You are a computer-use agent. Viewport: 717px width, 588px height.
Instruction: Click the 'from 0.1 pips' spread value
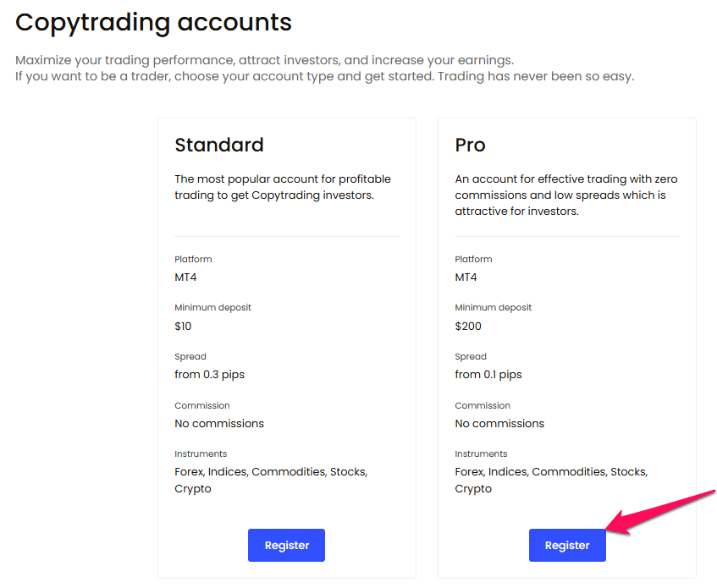click(489, 374)
